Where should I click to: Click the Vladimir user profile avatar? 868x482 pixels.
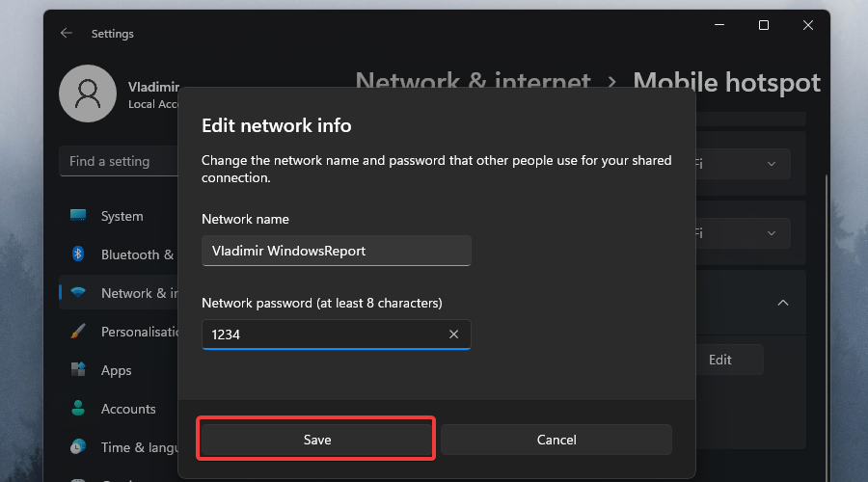[x=88, y=94]
